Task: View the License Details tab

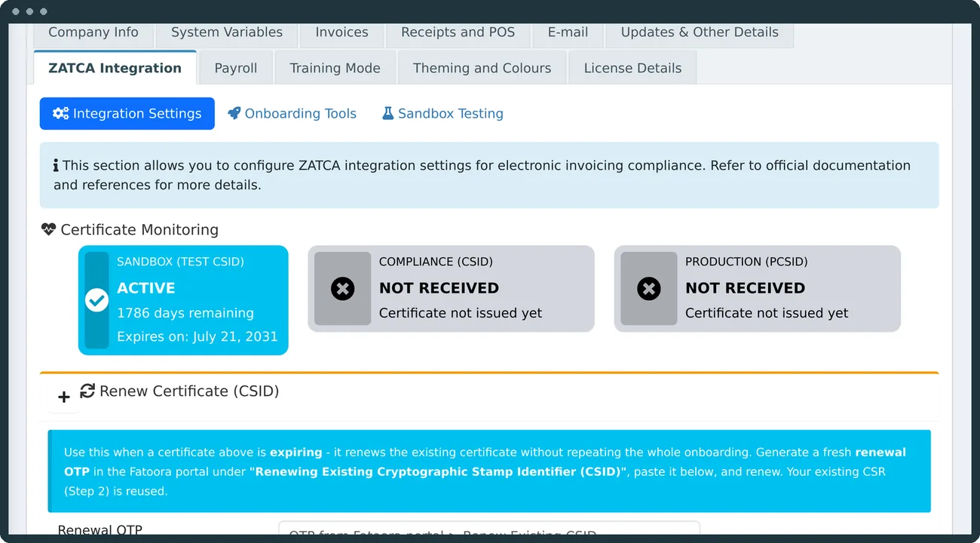Action: pyautogui.click(x=632, y=68)
